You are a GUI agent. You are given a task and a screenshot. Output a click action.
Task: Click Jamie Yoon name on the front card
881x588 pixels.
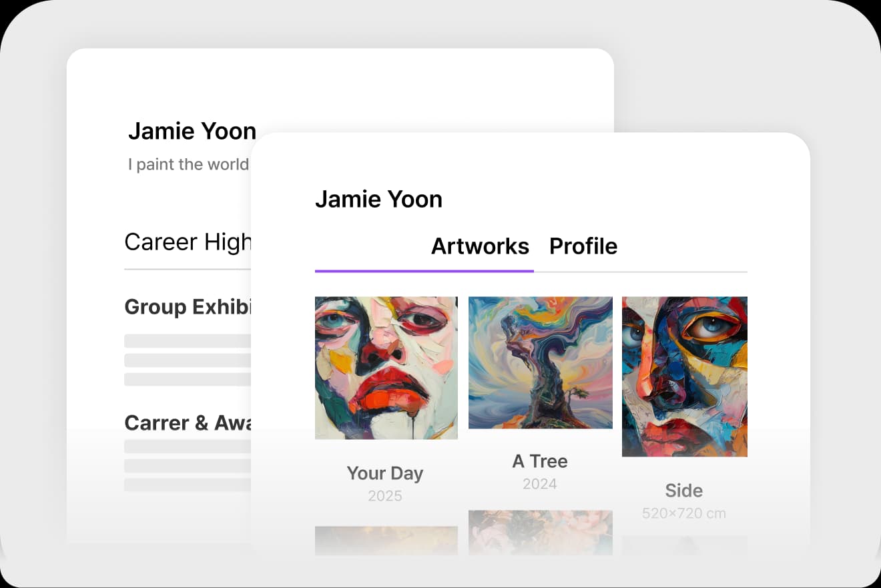tap(378, 199)
